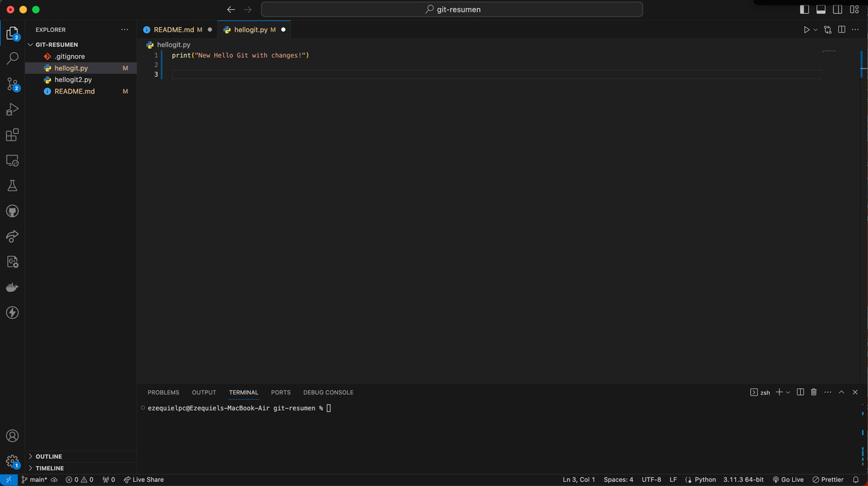Click the git-resumen command center search box
This screenshot has height=486, width=868.
(452, 10)
